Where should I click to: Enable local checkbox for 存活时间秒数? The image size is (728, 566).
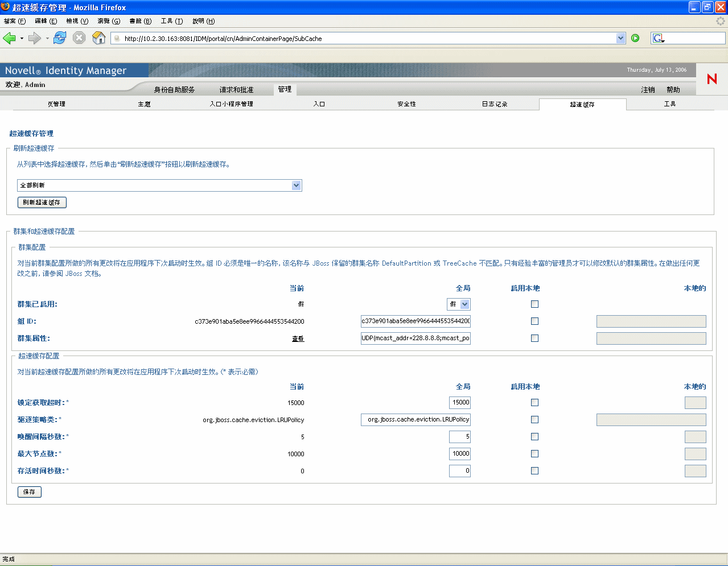(x=534, y=471)
